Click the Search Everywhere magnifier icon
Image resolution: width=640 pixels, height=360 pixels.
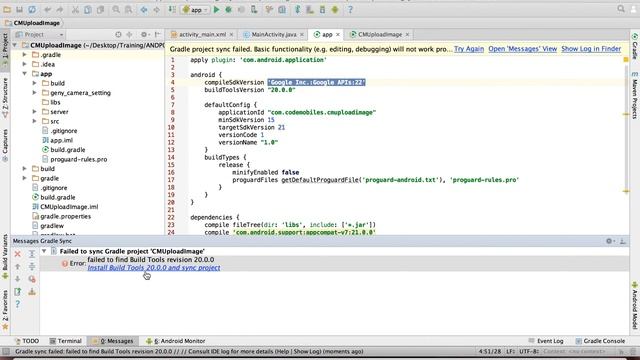[x=621, y=9]
